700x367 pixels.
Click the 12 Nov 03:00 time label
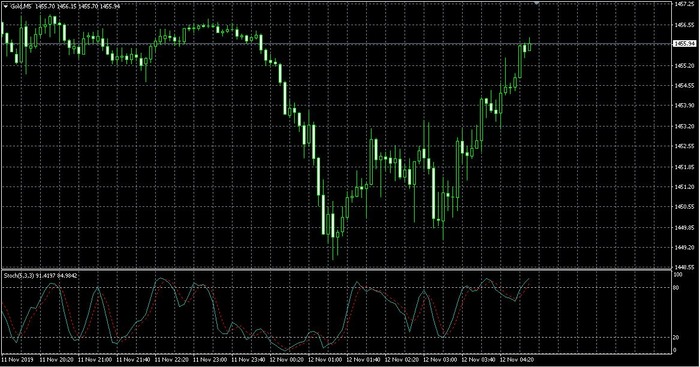[440, 359]
